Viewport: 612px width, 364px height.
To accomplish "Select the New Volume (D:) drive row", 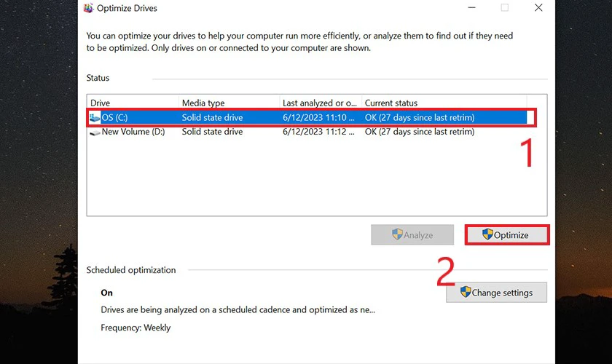I will 307,132.
